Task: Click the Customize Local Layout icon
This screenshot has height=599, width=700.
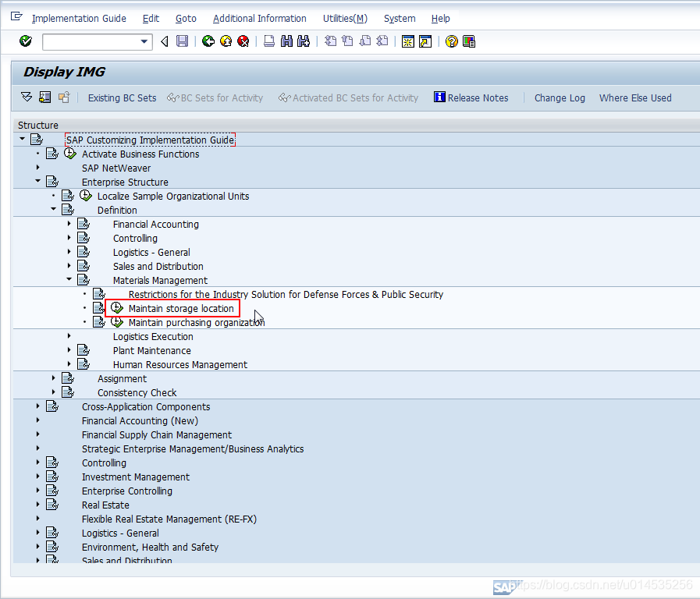Action: (469, 41)
